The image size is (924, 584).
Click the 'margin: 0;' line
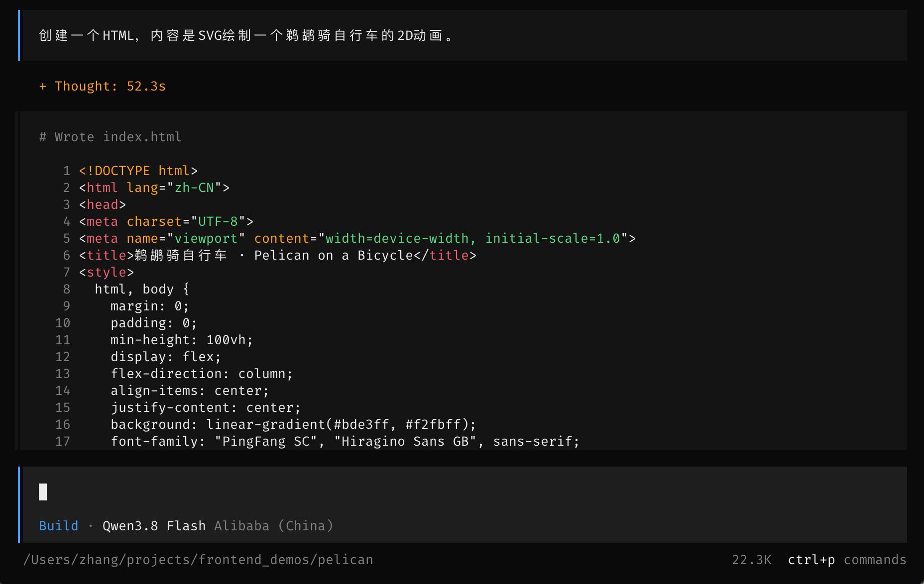150,306
